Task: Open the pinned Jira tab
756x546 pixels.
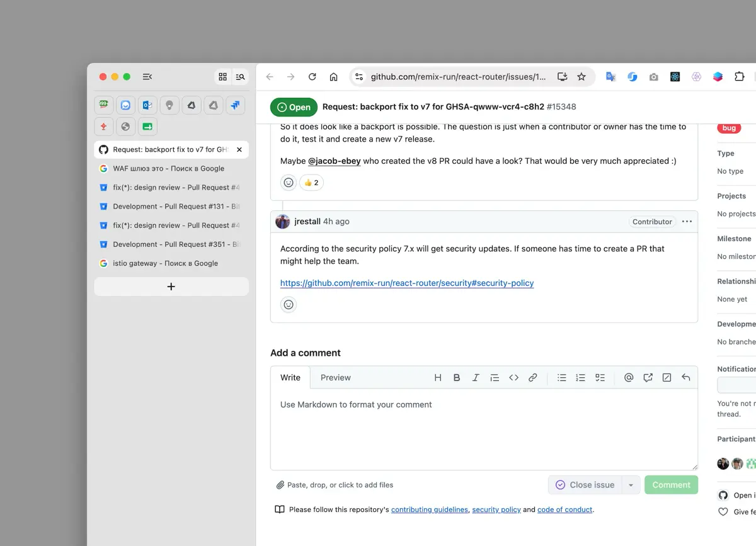Action: click(x=235, y=105)
